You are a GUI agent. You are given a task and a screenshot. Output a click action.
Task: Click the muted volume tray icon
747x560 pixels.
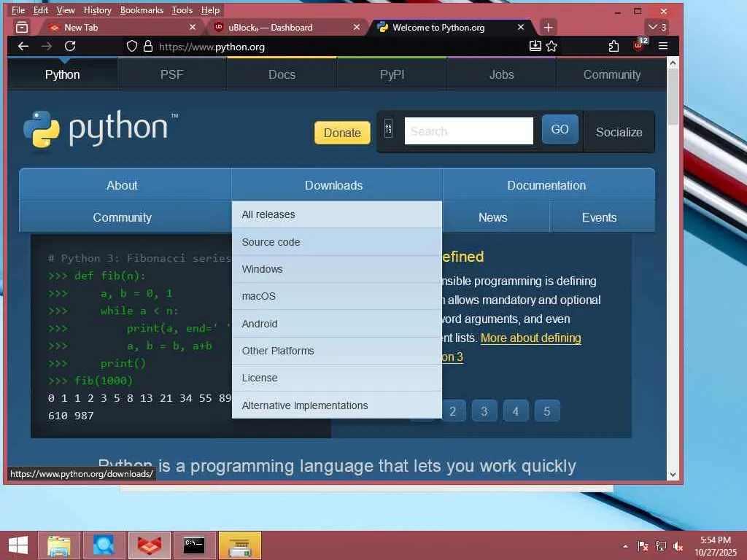point(678,546)
